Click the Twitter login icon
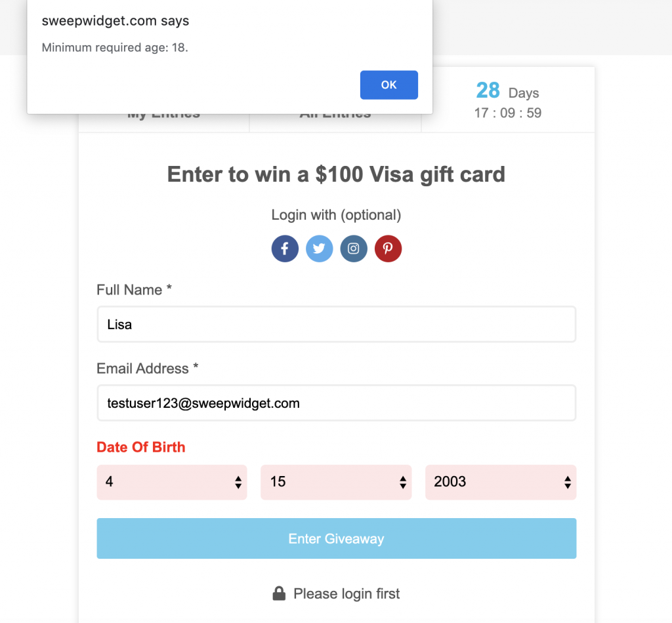Image resolution: width=672 pixels, height=623 pixels. [319, 249]
